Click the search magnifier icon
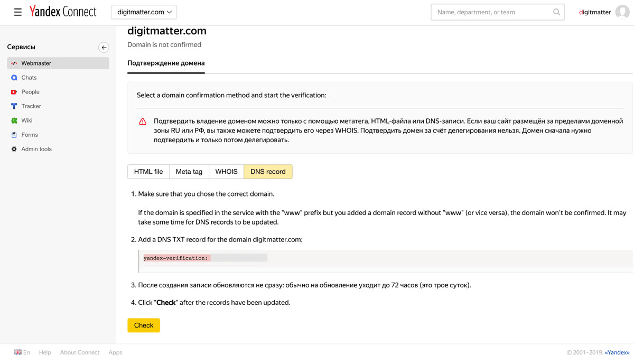 [556, 12]
